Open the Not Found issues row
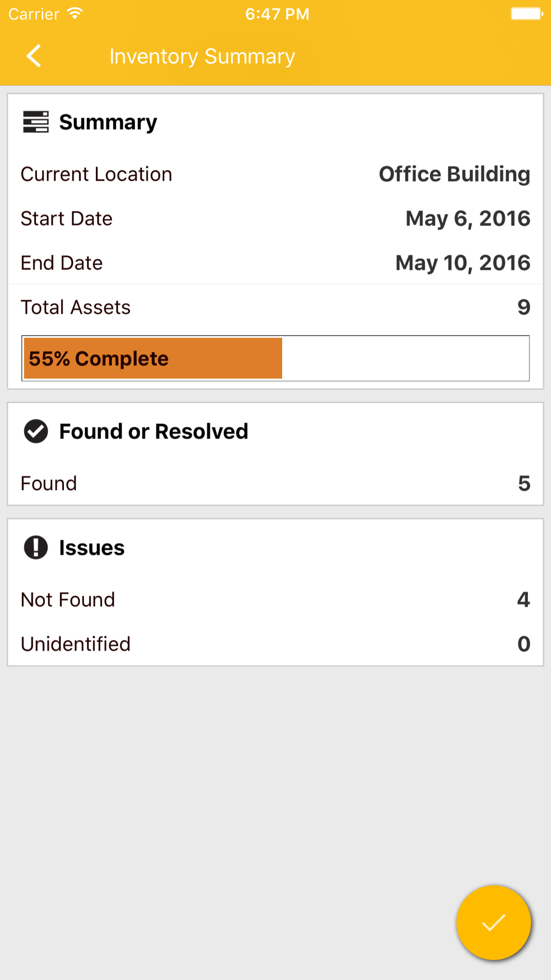 pos(275,600)
